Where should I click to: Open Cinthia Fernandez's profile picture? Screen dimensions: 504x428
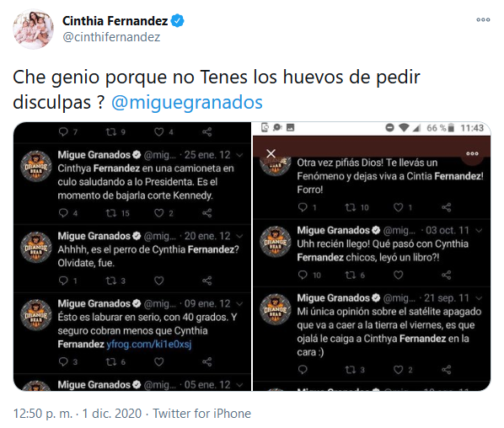[x=33, y=29]
